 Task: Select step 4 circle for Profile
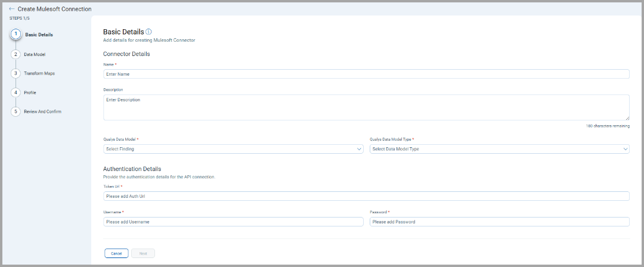coord(16,92)
